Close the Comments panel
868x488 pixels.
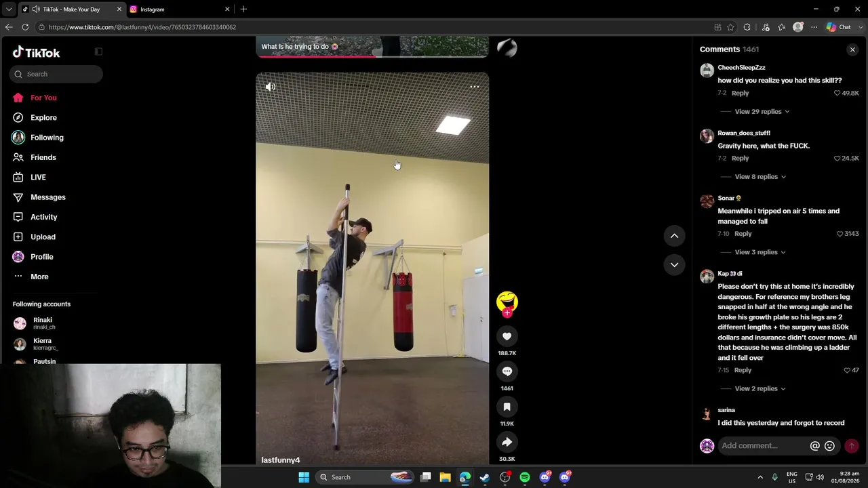tap(852, 49)
